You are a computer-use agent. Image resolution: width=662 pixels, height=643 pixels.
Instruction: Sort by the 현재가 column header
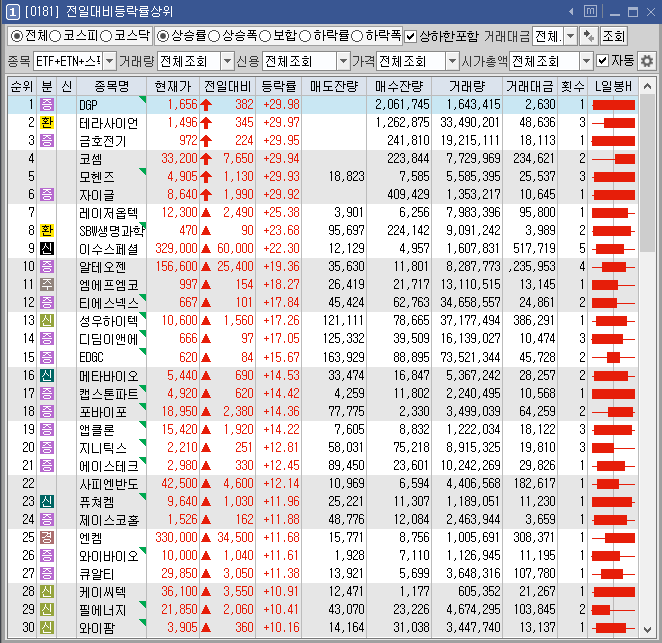tap(173, 87)
